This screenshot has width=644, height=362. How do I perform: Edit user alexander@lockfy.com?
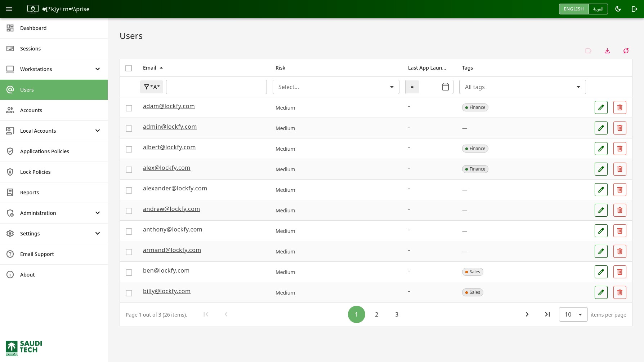click(x=601, y=190)
